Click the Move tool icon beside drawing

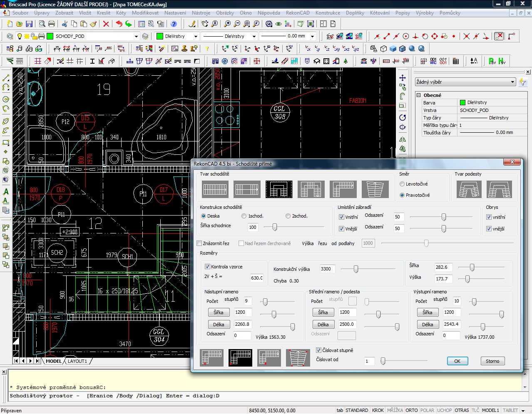tap(403, 78)
